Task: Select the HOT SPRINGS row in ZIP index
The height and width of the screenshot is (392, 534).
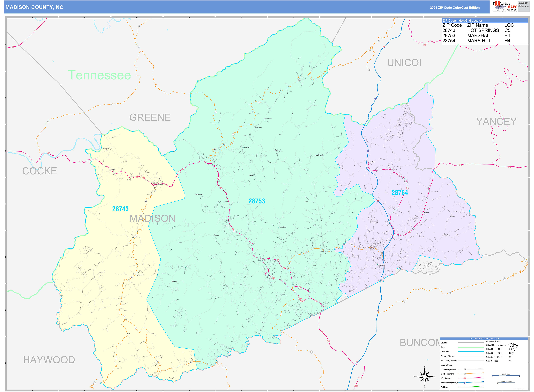Action: [x=483, y=30]
